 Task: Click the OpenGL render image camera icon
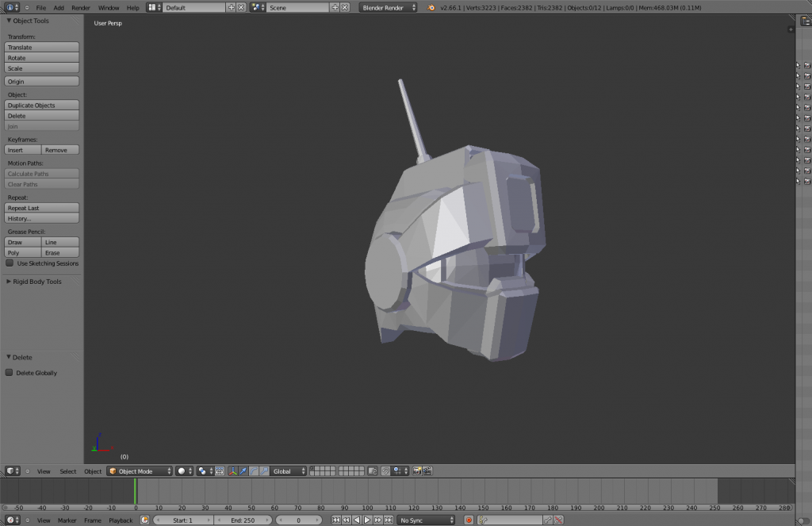click(418, 471)
